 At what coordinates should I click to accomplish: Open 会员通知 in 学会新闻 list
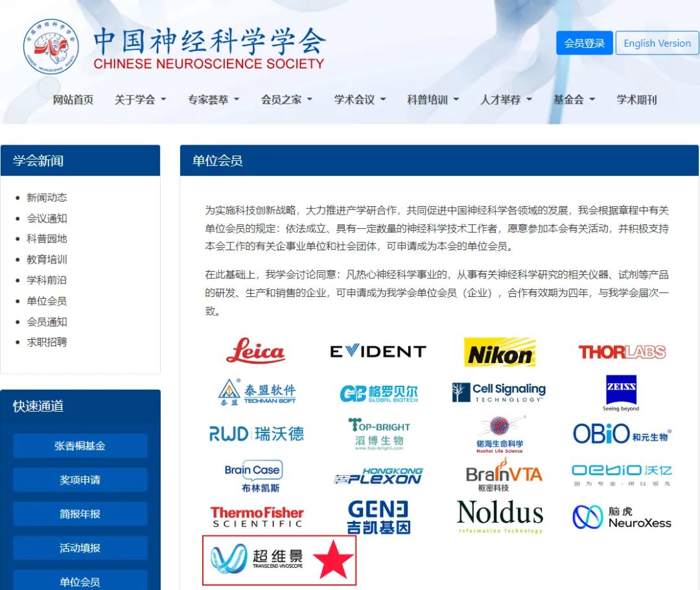[x=47, y=322]
